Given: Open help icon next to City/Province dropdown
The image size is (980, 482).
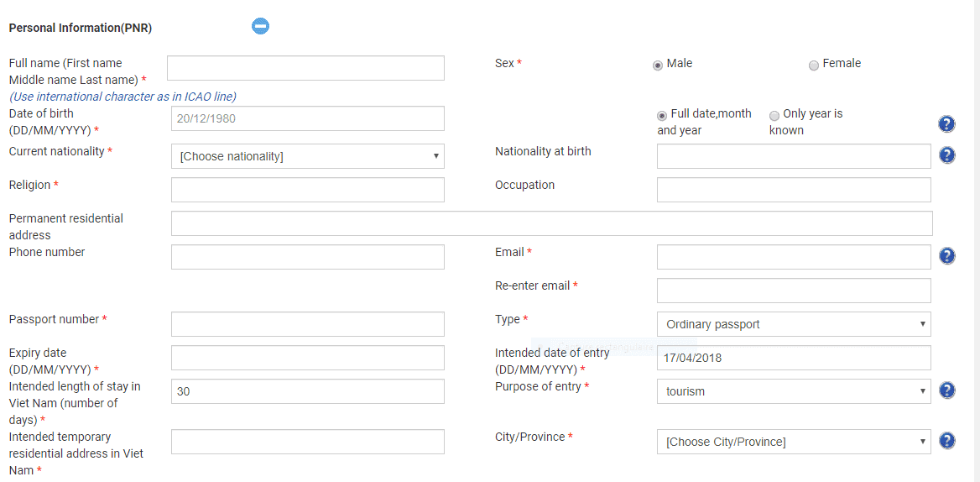Looking at the screenshot, I should click(947, 441).
